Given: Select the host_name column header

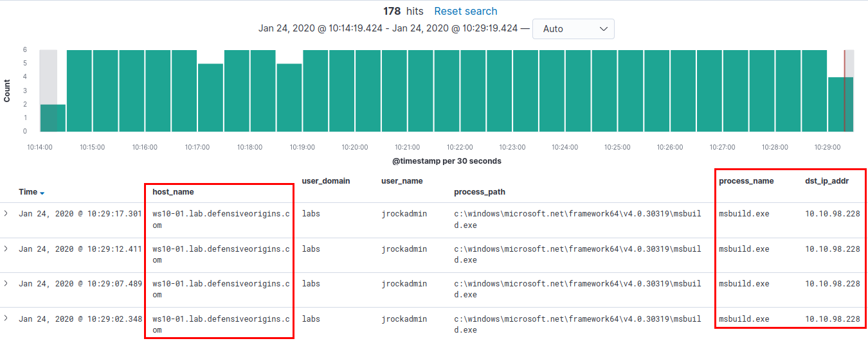Looking at the screenshot, I should pos(173,191).
